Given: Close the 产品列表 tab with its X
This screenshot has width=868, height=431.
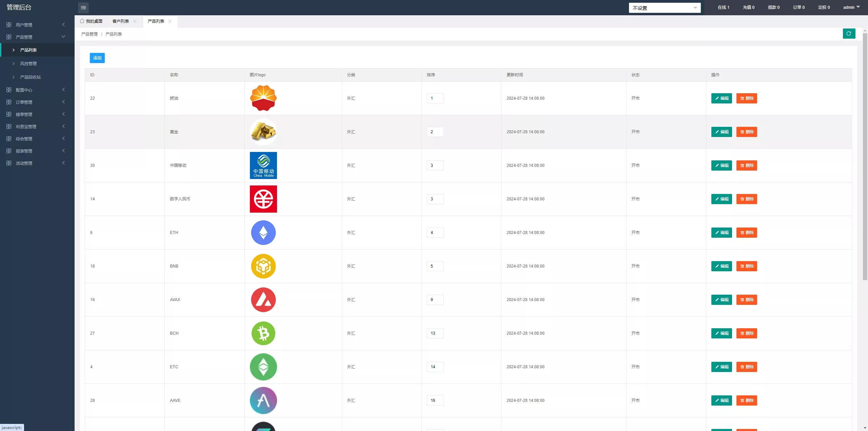Looking at the screenshot, I should click(170, 21).
